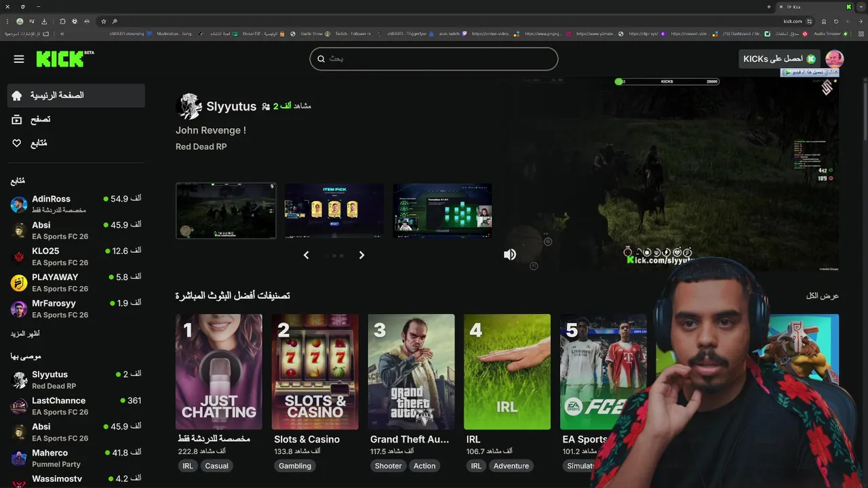Click PLAYAWAY avatar in following list
Viewport: 868px width, 488px height.
19,283
